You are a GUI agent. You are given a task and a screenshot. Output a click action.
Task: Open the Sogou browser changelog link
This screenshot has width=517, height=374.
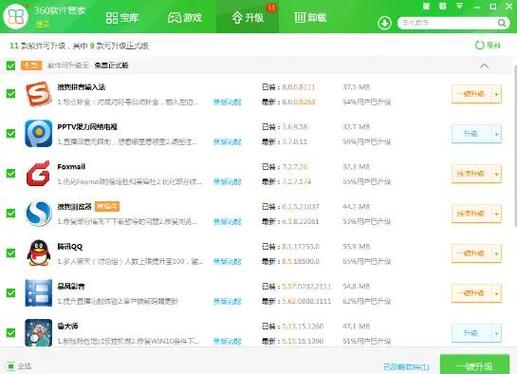point(227,221)
